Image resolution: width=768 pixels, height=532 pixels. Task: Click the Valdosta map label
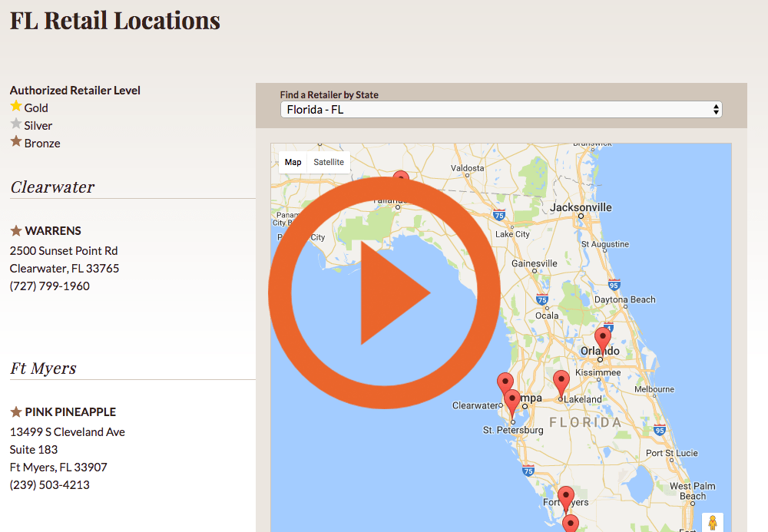467,168
